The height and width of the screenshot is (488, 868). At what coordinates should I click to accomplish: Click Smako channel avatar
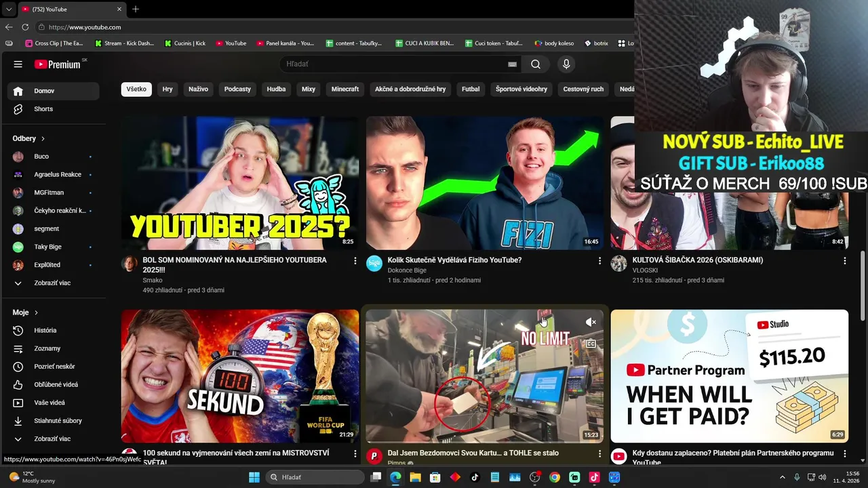click(x=130, y=264)
